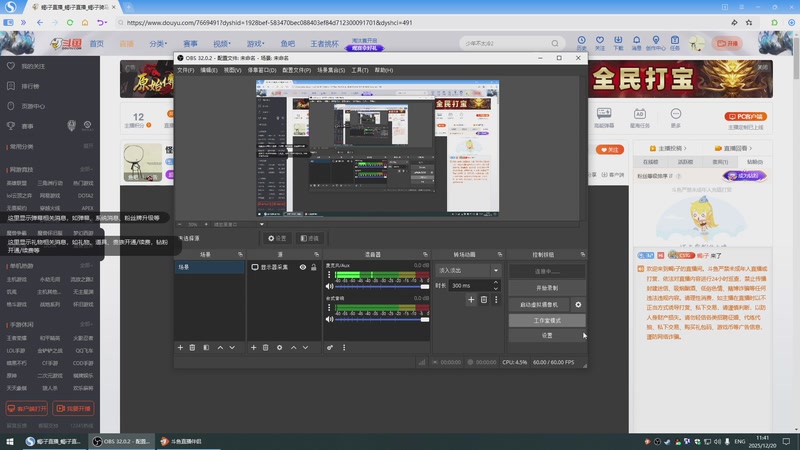Add a transition with plus icon
This screenshot has width=800, height=450.
(x=471, y=299)
